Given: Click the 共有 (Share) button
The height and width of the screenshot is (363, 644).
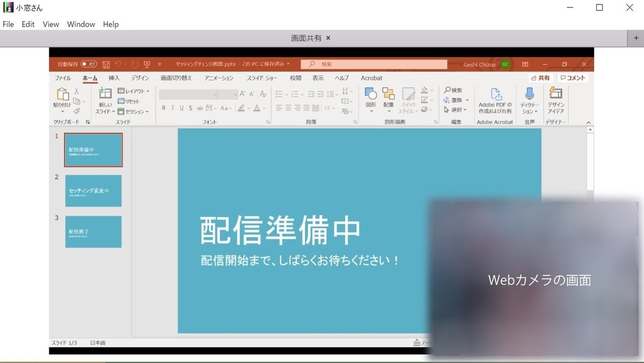Looking at the screenshot, I should click(x=540, y=77).
